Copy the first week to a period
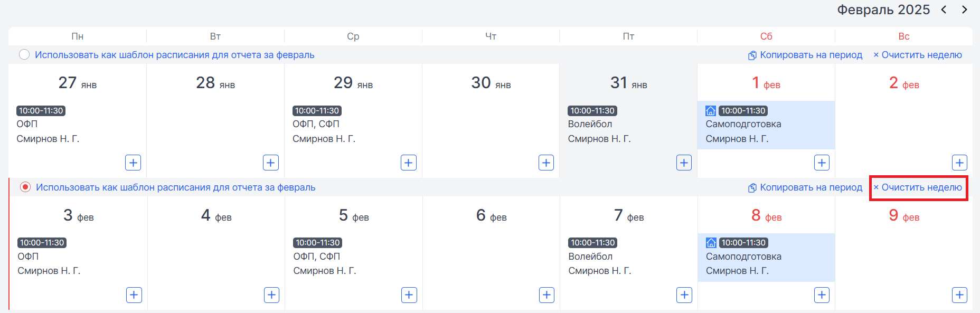The height and width of the screenshot is (313, 980). tap(805, 55)
